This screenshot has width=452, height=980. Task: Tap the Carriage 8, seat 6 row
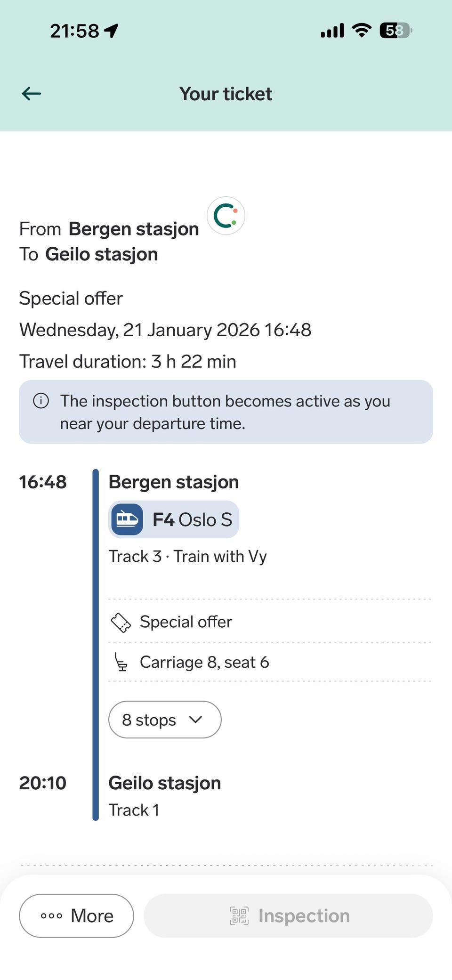pos(204,662)
